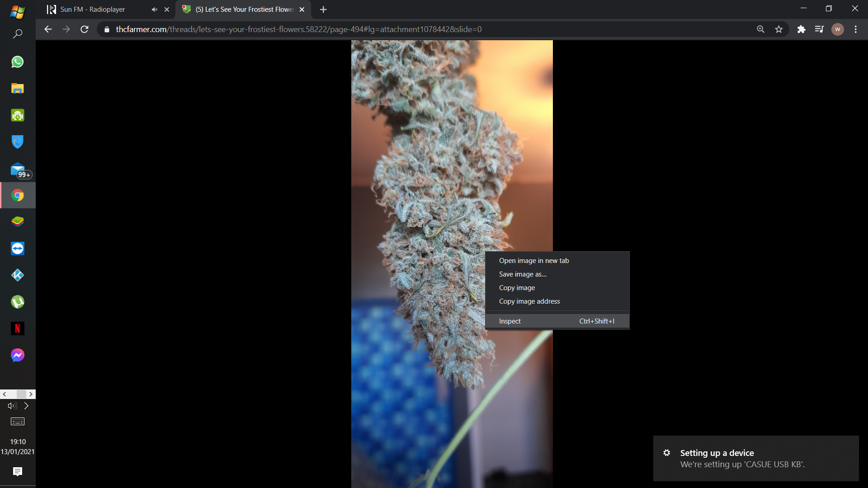Select the Chrome taskbar icon
The image size is (868, 488).
click(17, 196)
